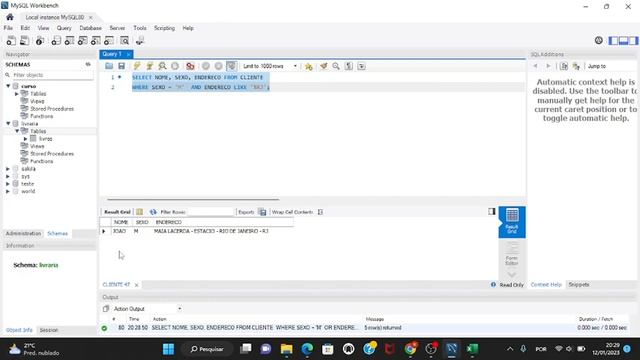
Task: Create a new SQL tab icon
Action: coord(11,40)
